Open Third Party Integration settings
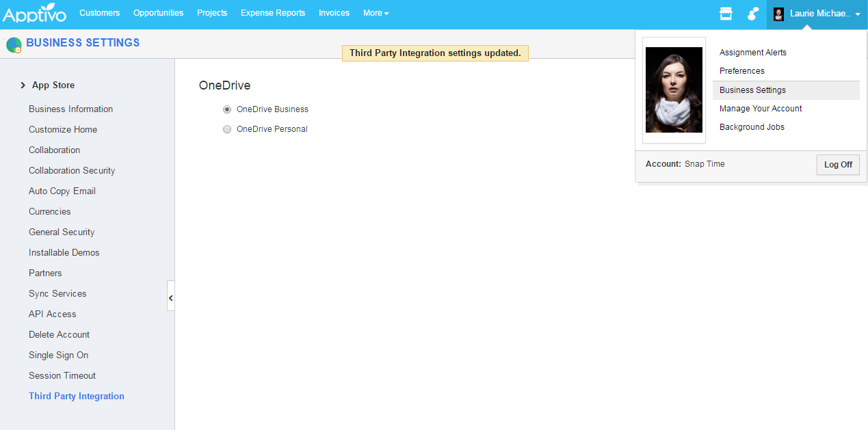Image resolution: width=868 pixels, height=430 pixels. [x=77, y=397]
